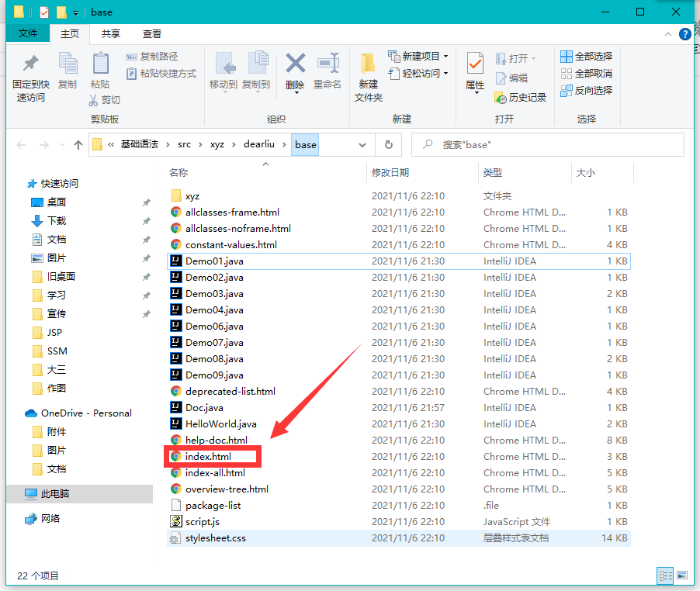Expand the address bar history dropdown
Image resolution: width=700 pixels, height=591 pixels.
tap(362, 145)
